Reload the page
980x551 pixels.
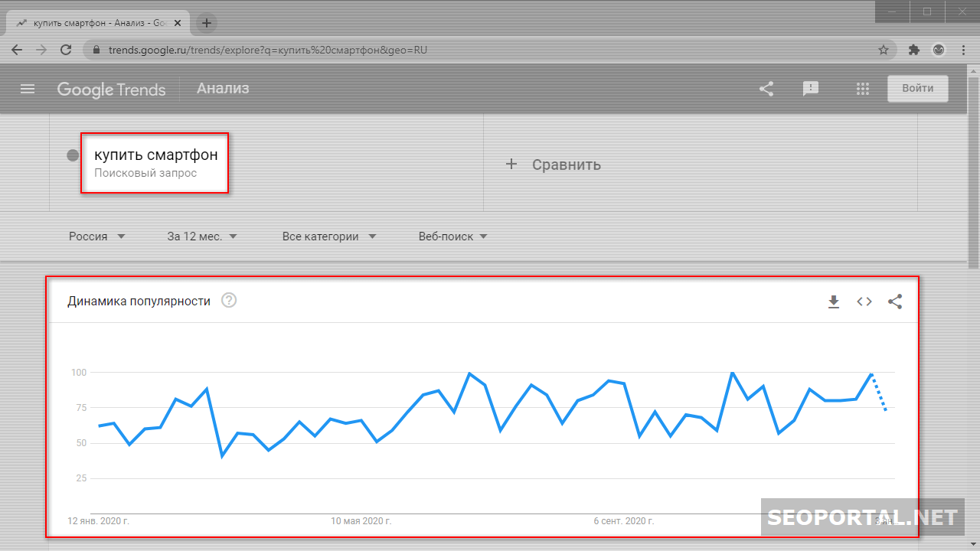point(66,50)
